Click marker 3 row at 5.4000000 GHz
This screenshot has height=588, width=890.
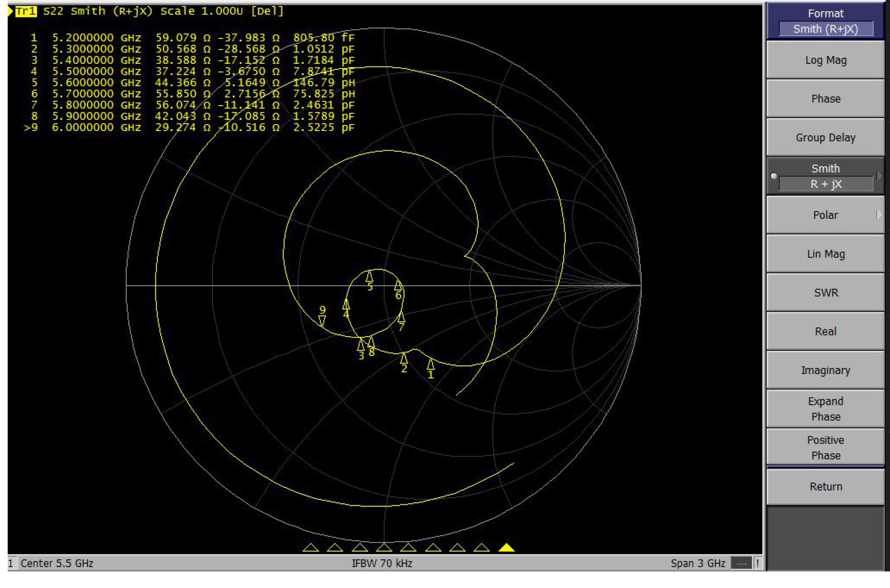pyautogui.click(x=193, y=60)
